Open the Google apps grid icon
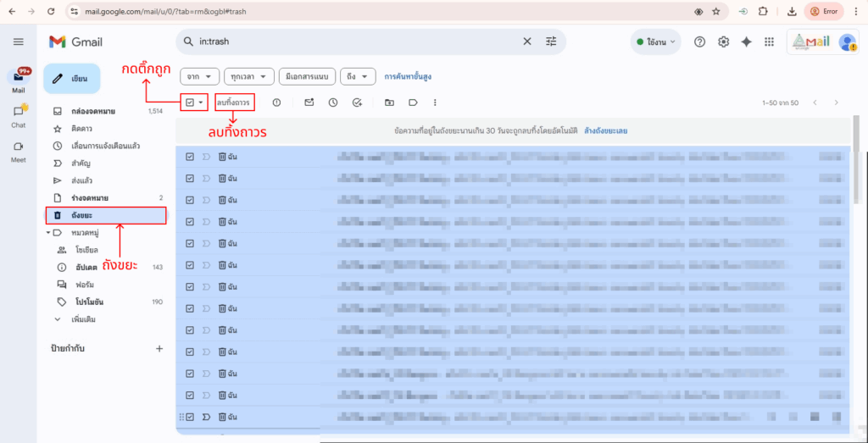This screenshot has width=868, height=443. (770, 42)
